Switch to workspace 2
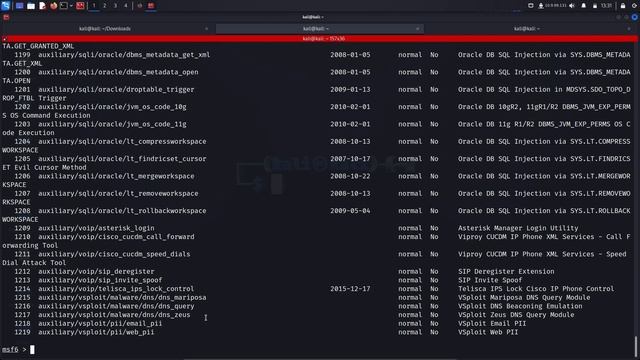 [104, 6]
